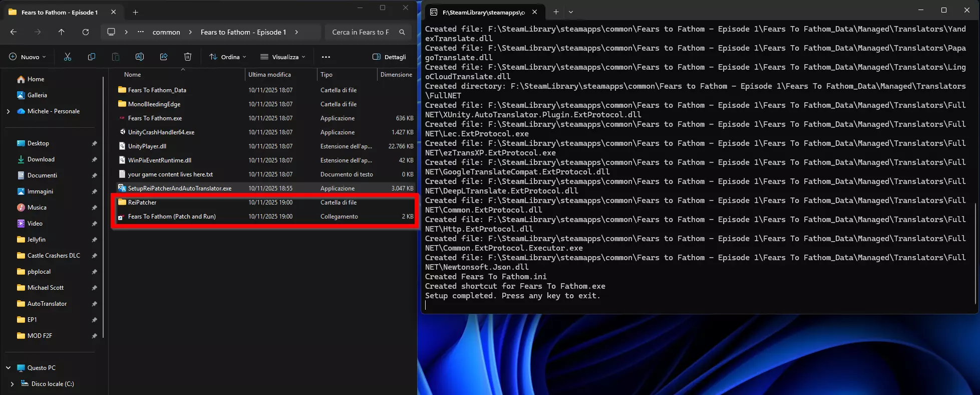
Task: Add a new terminal tab
Action: click(556, 12)
